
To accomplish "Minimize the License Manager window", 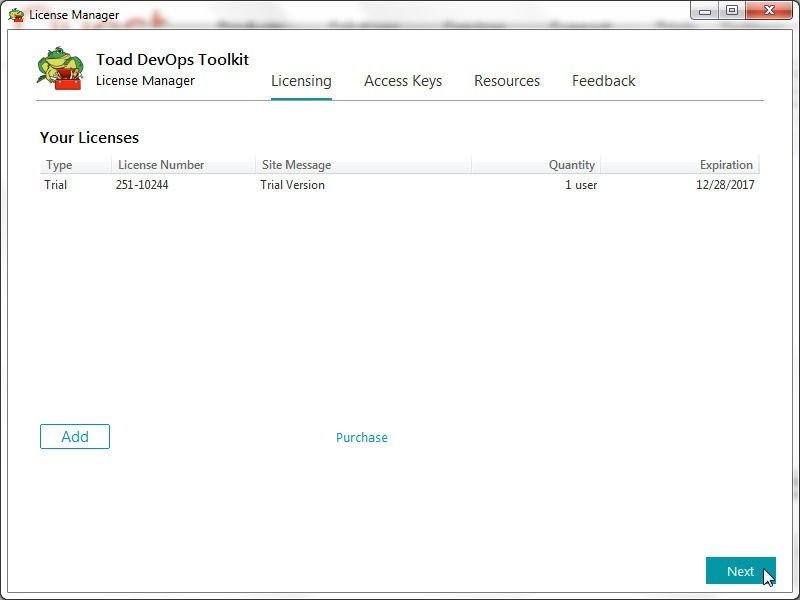I will 705,10.
